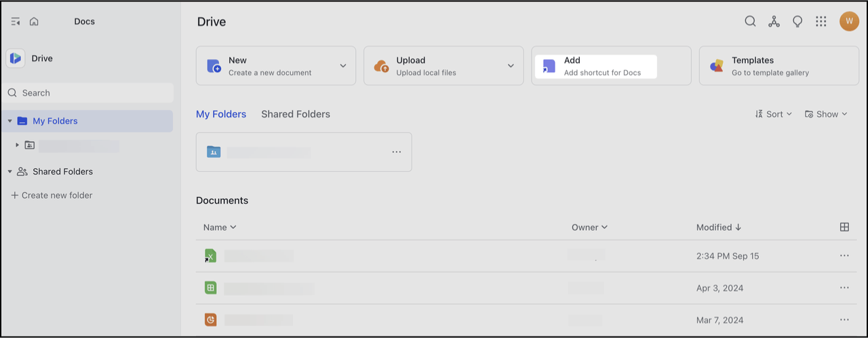This screenshot has height=338, width=868.
Task: Open the user profile avatar
Action: click(849, 22)
